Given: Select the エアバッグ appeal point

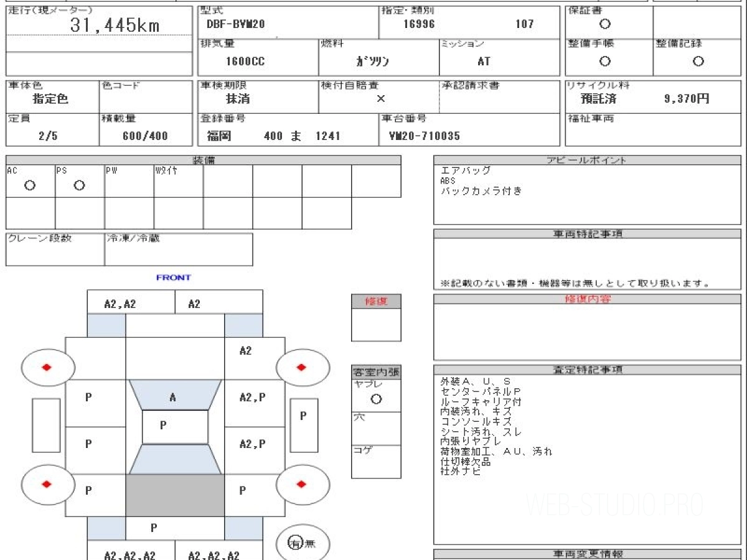Looking at the screenshot, I should pyautogui.click(x=466, y=170).
